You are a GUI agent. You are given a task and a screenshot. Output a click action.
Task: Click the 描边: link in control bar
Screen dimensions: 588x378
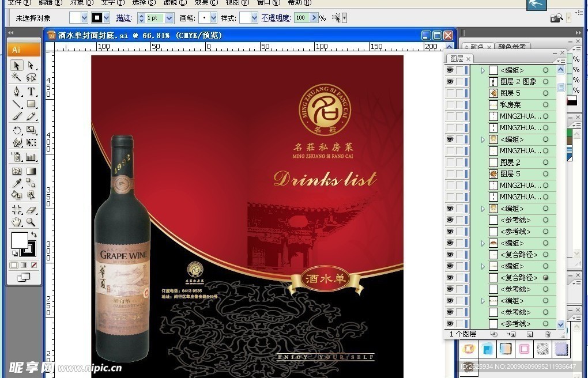point(124,18)
